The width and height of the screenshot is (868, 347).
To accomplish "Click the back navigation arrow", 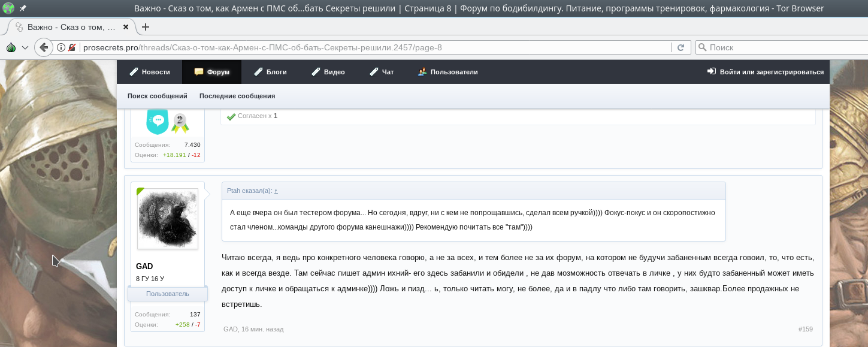I will tap(43, 47).
